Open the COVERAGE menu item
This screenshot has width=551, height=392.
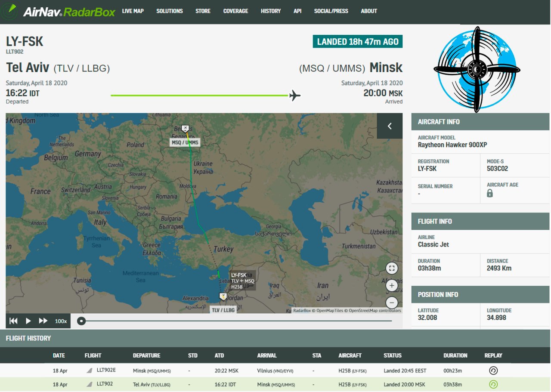coord(235,11)
